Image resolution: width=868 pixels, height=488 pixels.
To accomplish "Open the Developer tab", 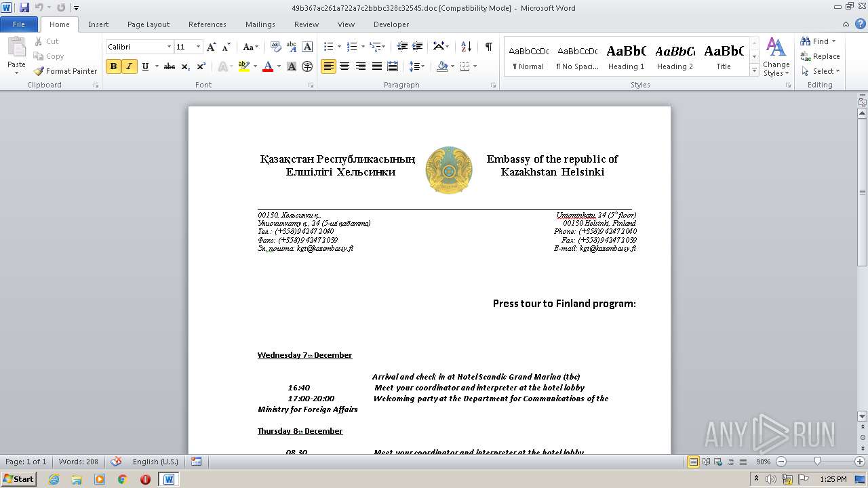I will pos(391,24).
